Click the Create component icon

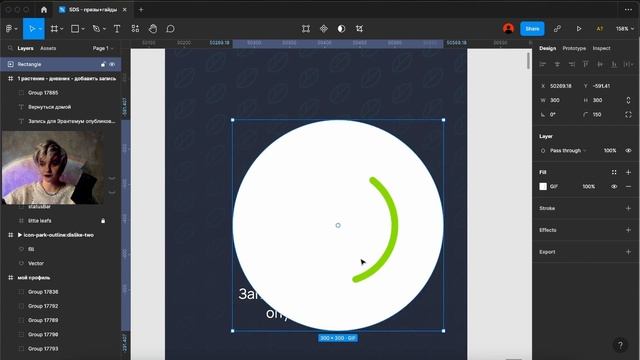point(324,29)
